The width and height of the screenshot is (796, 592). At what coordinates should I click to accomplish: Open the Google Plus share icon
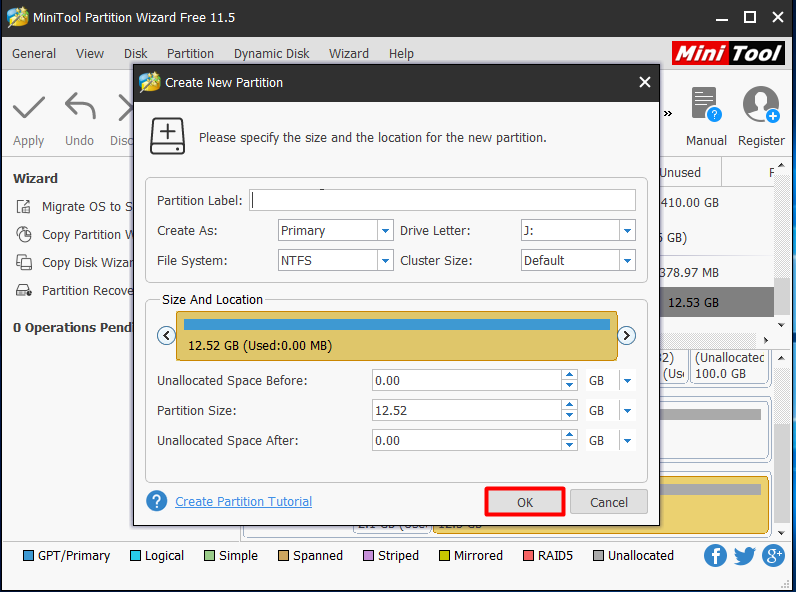(x=773, y=555)
